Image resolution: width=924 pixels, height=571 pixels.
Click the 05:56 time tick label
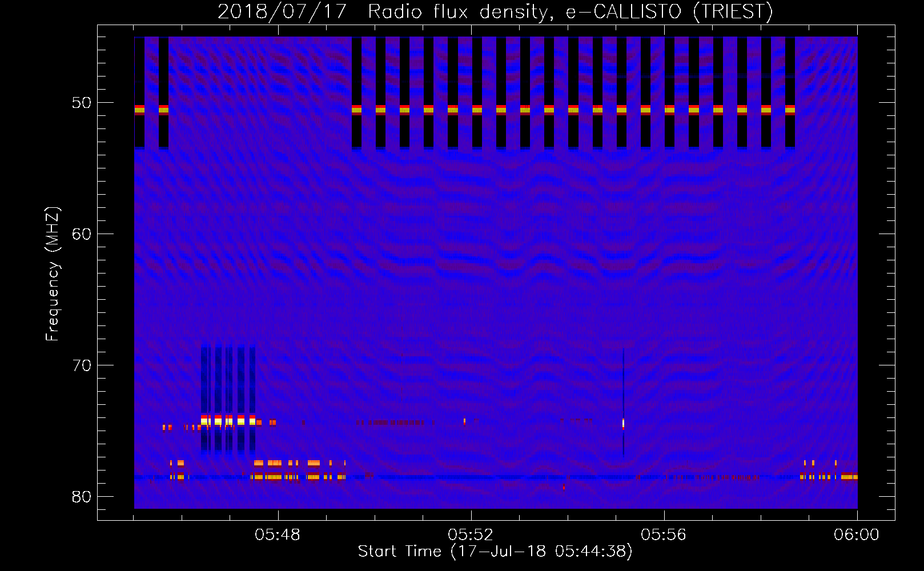pos(664,535)
